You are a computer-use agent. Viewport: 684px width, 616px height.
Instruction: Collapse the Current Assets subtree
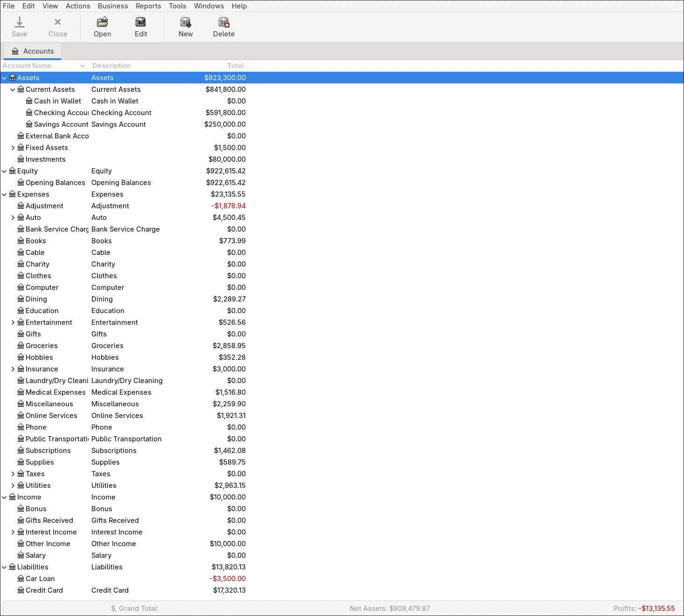tap(13, 89)
